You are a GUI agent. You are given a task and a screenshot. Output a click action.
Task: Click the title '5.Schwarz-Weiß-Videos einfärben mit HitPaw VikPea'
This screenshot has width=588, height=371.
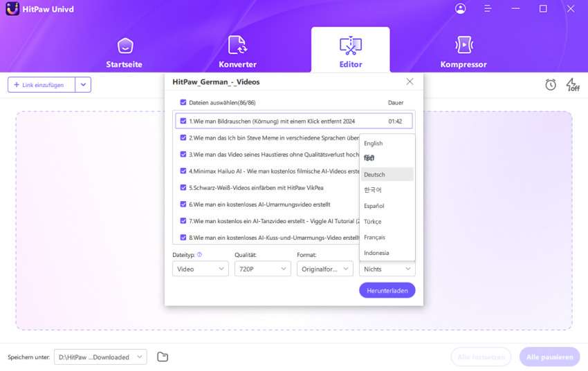pyautogui.click(x=256, y=187)
